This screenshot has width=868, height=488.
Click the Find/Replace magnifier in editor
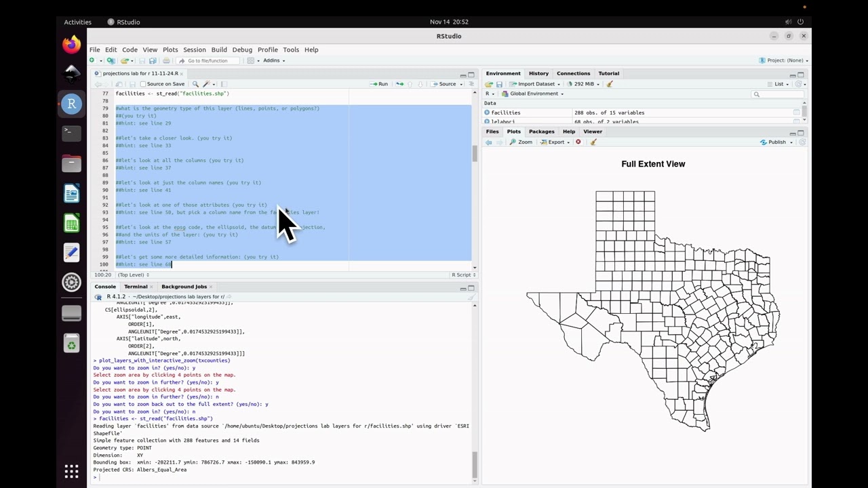(195, 84)
